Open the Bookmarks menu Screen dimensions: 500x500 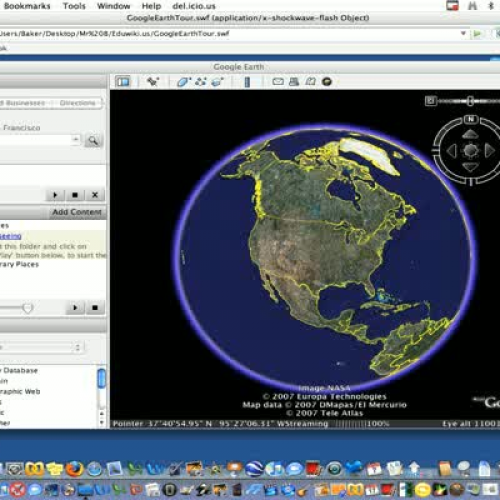[27, 6]
